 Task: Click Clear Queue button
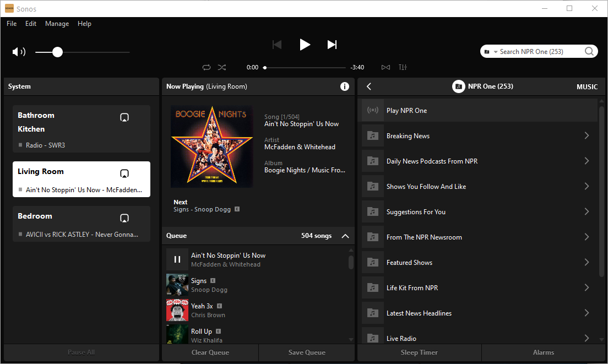click(x=210, y=352)
